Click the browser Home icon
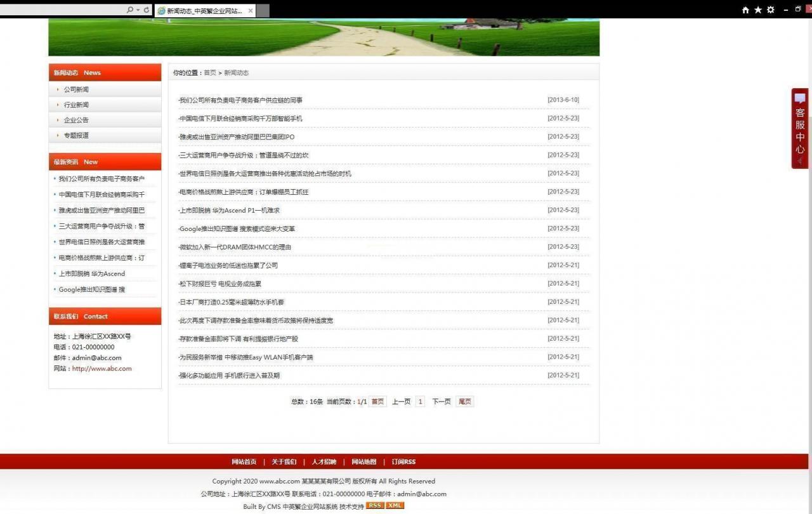Viewport: 812px width, 514px height. (x=745, y=10)
